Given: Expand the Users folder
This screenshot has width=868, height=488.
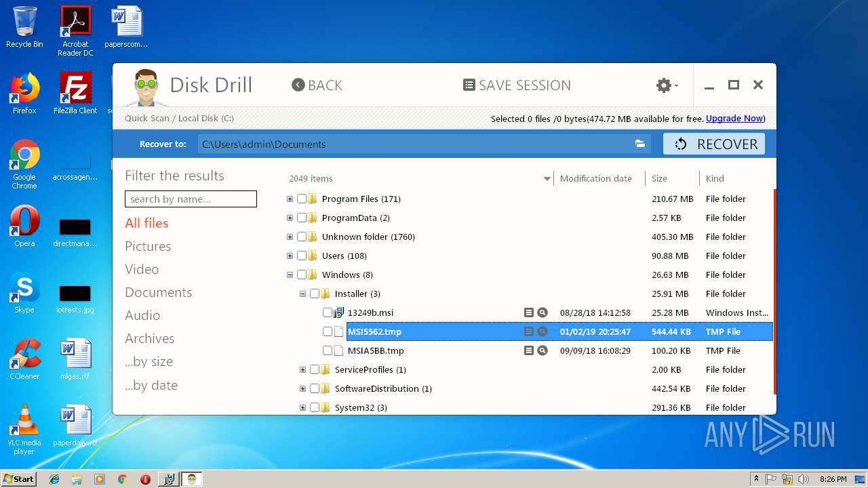Looking at the screenshot, I should [x=290, y=256].
